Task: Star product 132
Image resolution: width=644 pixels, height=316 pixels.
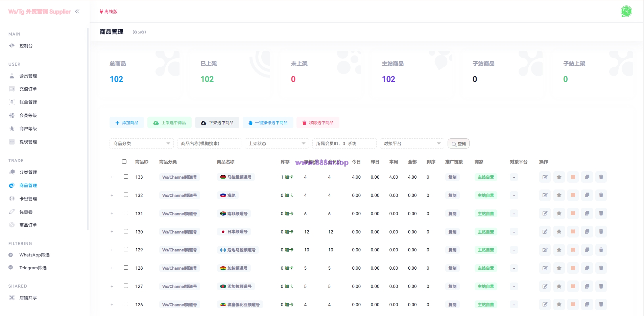Action: (x=559, y=195)
